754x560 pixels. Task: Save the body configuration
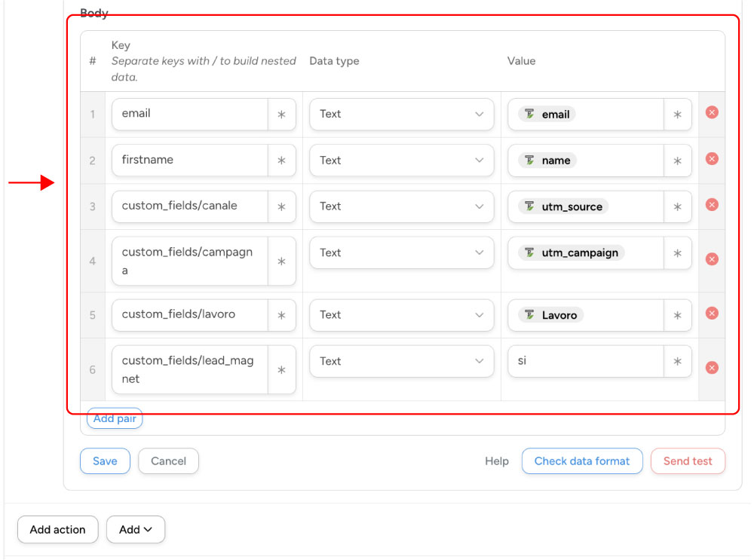coord(105,461)
